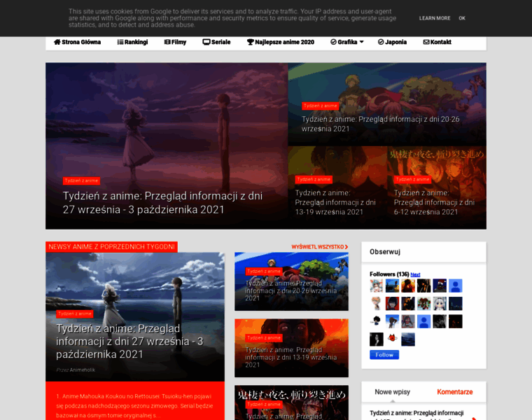Click black-and-white portrait avatar in bottom row
The height and width of the screenshot is (420, 532).
click(x=377, y=339)
